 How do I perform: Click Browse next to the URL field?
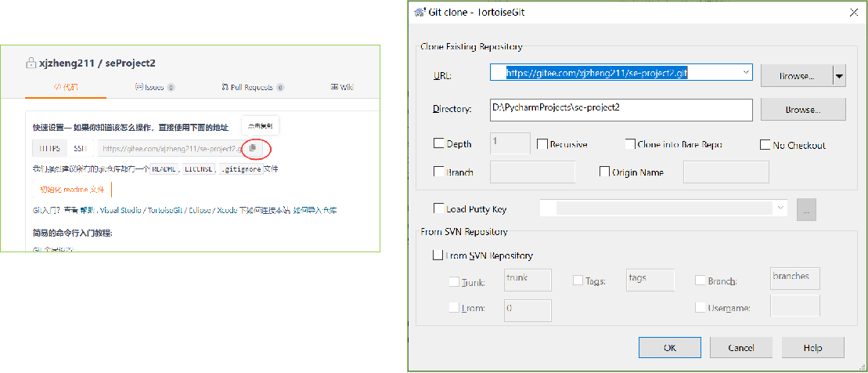pyautogui.click(x=797, y=76)
